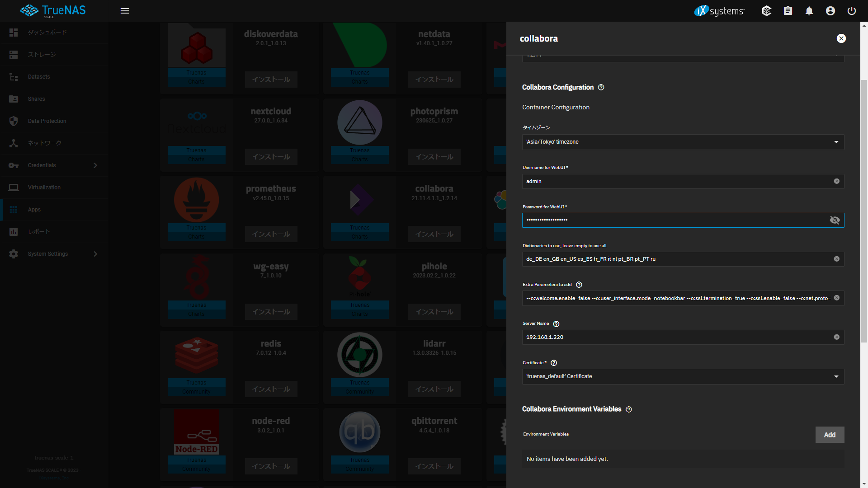
Task: Toggle password visibility eye icon
Action: pyautogui.click(x=835, y=220)
